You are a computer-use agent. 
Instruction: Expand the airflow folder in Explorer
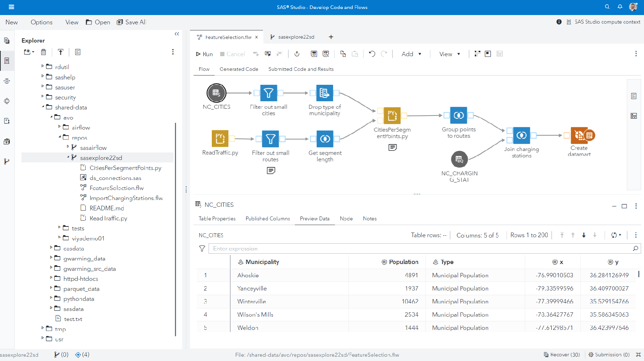pos(59,127)
